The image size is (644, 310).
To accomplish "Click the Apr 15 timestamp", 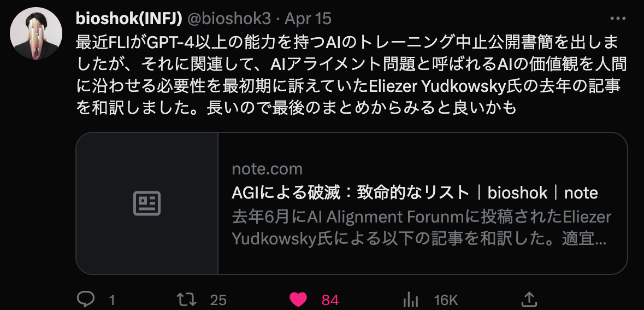I will [308, 19].
